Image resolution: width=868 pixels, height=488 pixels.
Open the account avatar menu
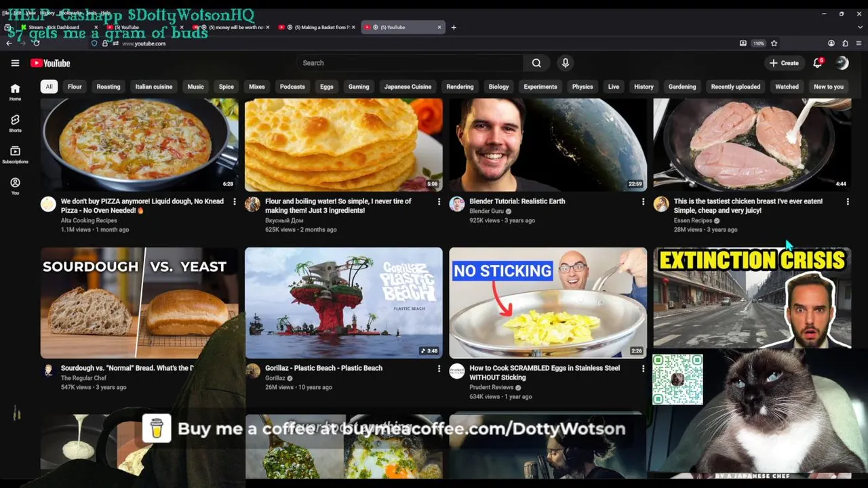coord(842,63)
